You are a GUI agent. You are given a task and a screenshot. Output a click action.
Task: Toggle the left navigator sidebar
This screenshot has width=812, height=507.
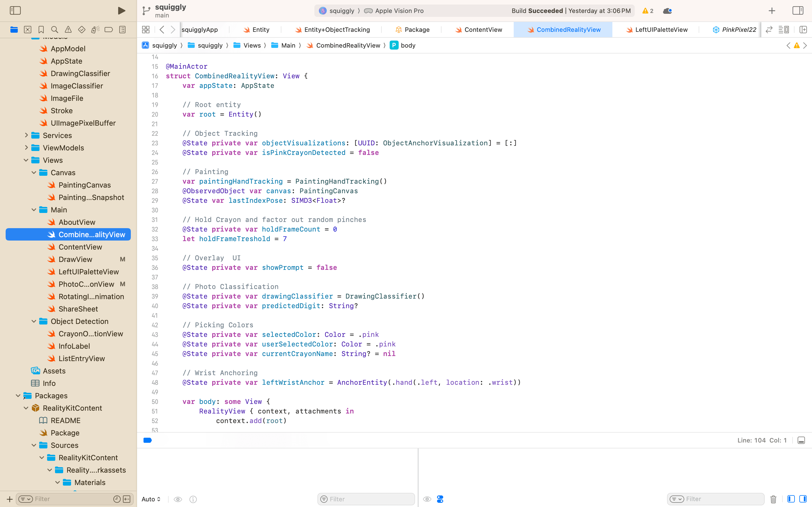pos(15,11)
